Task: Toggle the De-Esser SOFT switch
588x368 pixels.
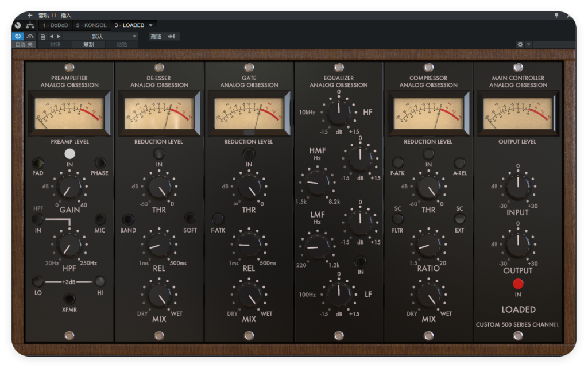Action: 189,219
